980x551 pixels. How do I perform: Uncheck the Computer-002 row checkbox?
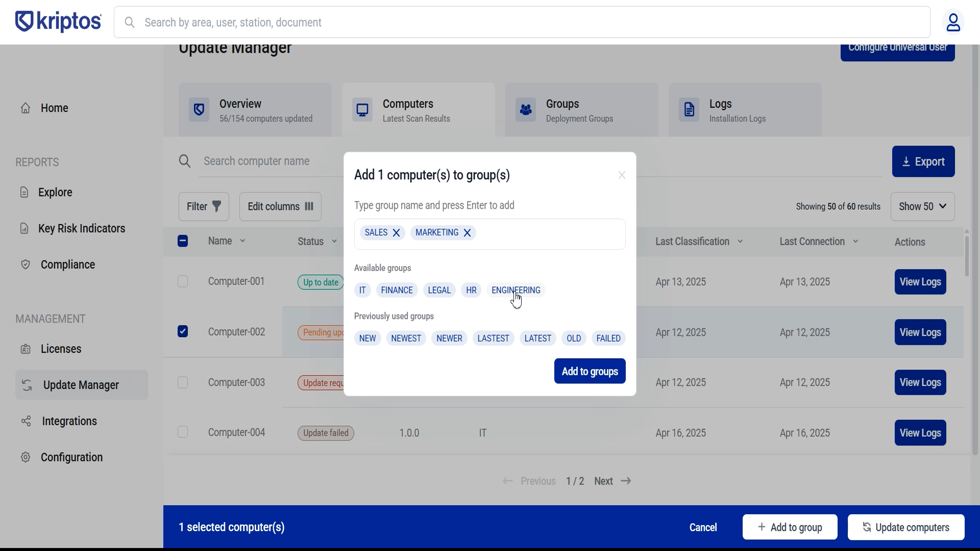[182, 331]
